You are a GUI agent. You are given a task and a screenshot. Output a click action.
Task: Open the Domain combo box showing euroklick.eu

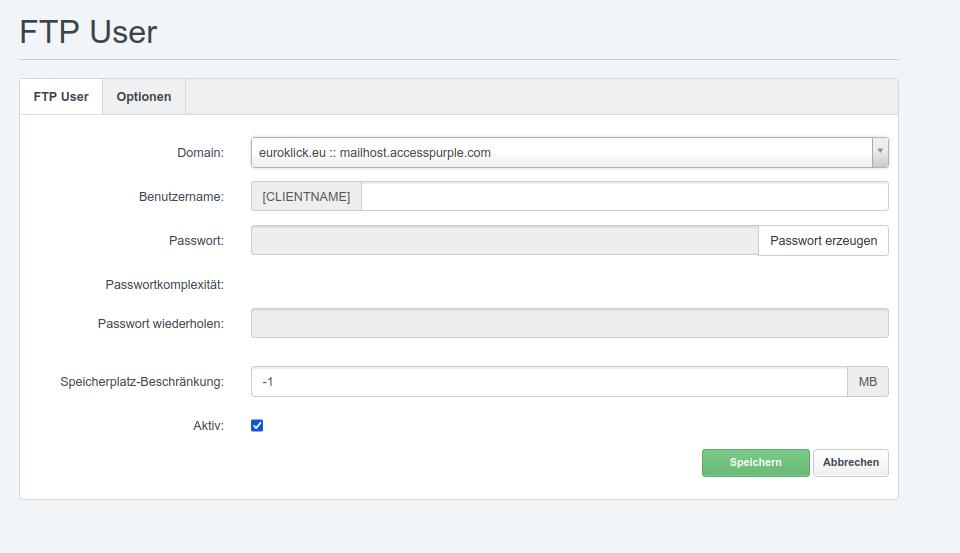click(x=569, y=152)
